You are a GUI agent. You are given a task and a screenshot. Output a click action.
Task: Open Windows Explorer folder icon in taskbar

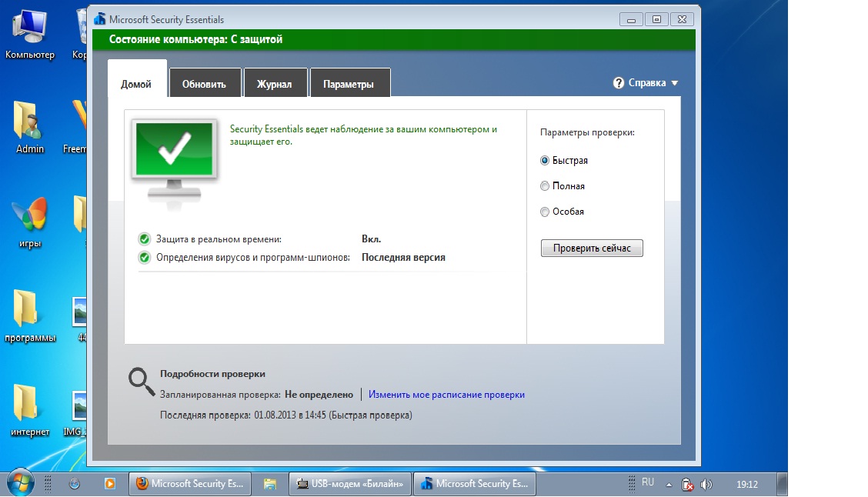269,484
